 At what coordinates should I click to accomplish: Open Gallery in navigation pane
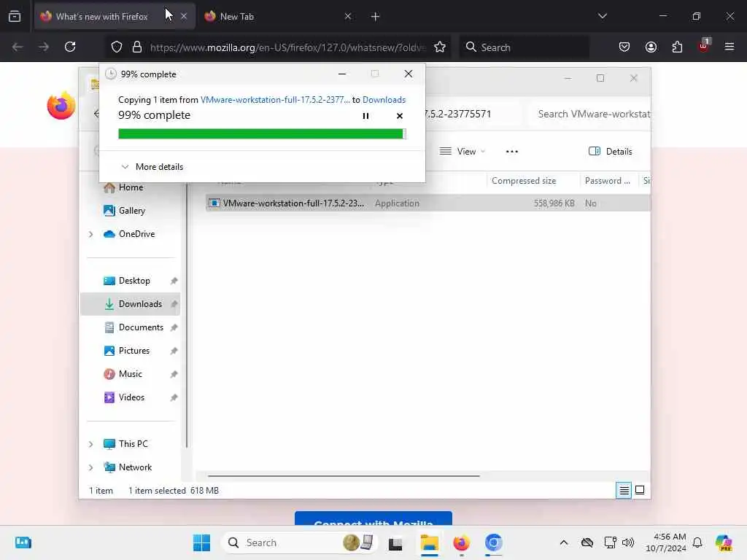click(x=131, y=211)
